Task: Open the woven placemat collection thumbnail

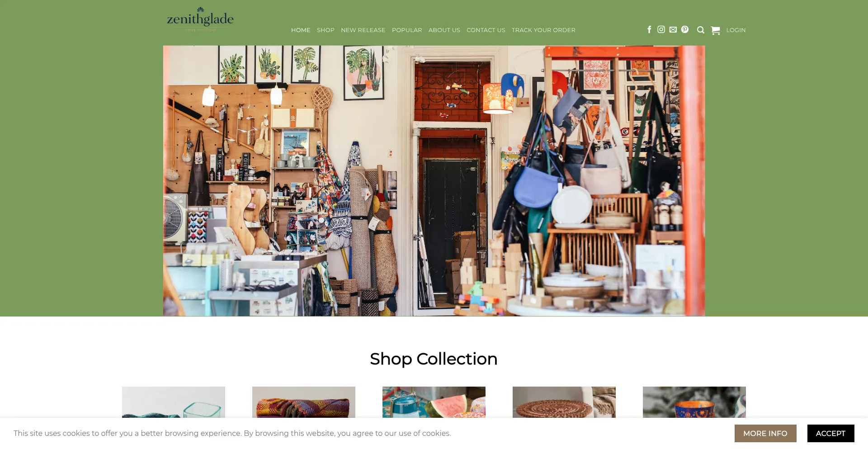Action: pyautogui.click(x=564, y=402)
